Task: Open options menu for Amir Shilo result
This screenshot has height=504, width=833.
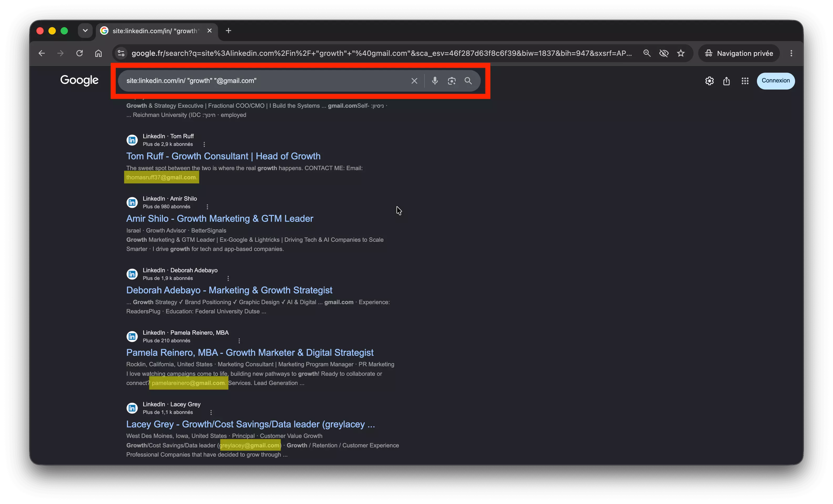Action: [207, 206]
